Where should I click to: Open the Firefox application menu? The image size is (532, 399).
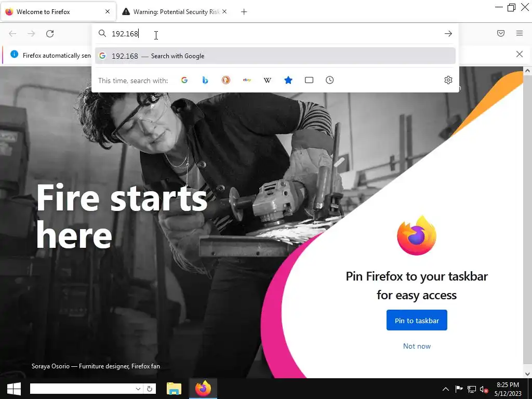(520, 33)
